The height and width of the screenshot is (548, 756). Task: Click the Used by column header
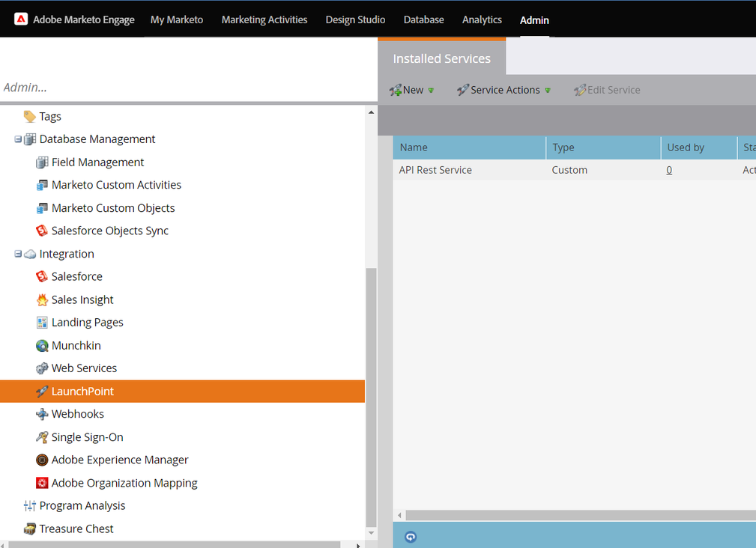click(x=698, y=147)
